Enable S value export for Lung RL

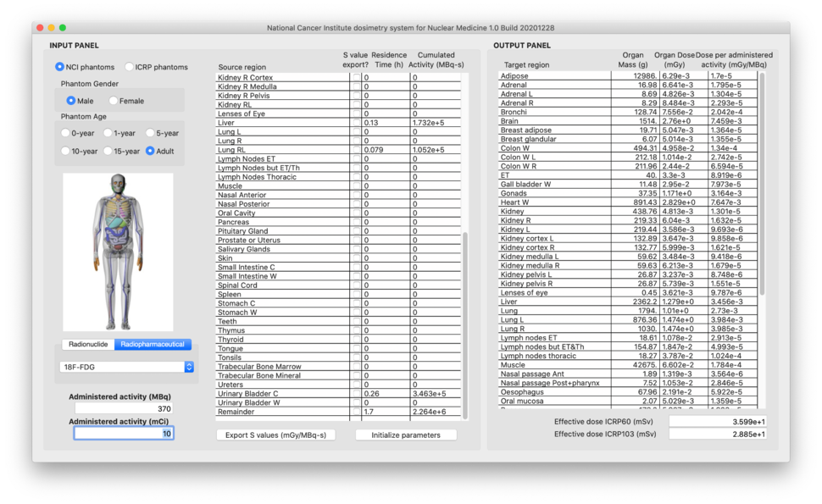(x=356, y=150)
